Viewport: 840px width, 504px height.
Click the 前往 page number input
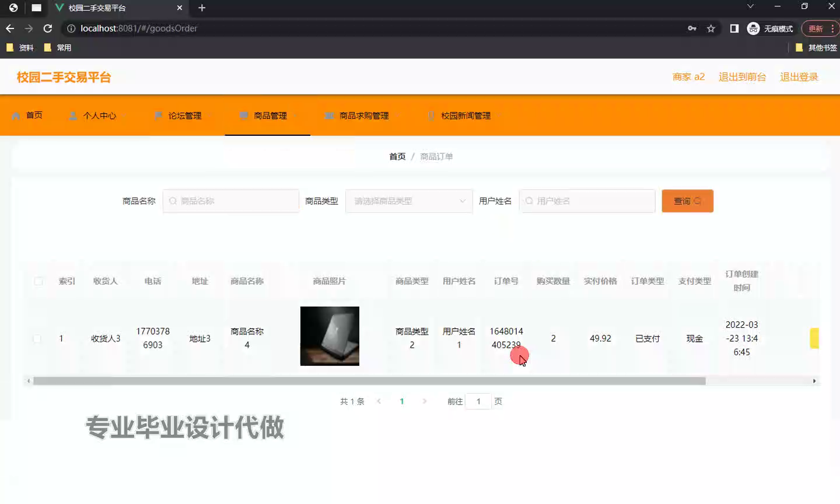point(478,401)
